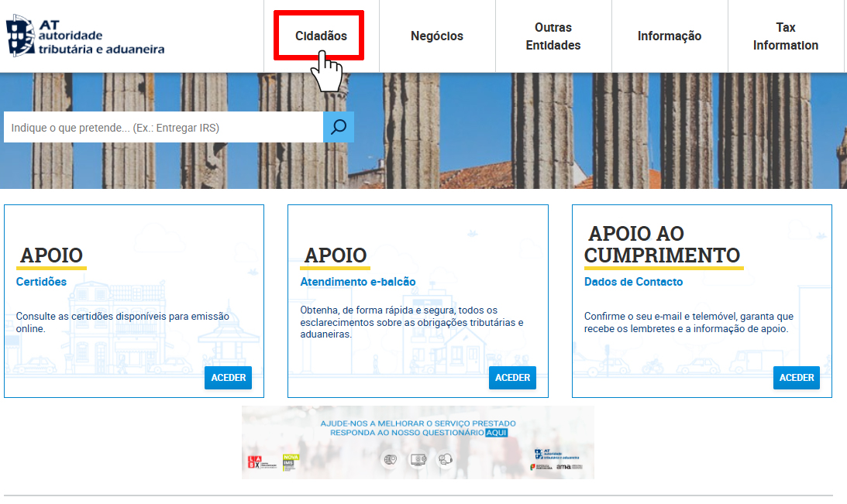Focus the 'Indique o que pretende' search field
The width and height of the screenshot is (847, 504).
(163, 128)
